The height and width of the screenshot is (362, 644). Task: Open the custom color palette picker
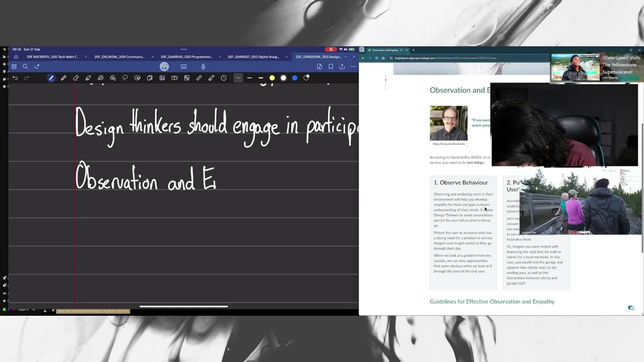pyautogui.click(x=306, y=78)
